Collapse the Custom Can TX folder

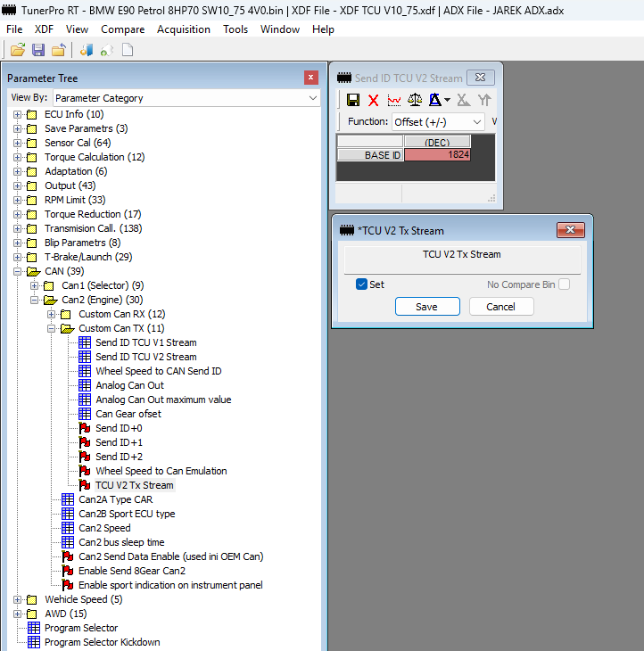(x=52, y=328)
